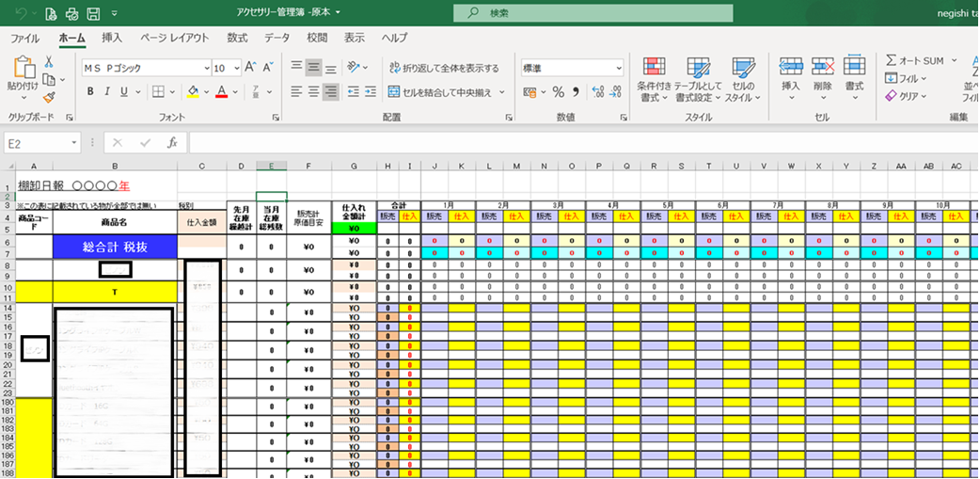Viewport: 980px width, 479px height.
Task: Open the Name Box dropdown arrow
Action: (74, 143)
